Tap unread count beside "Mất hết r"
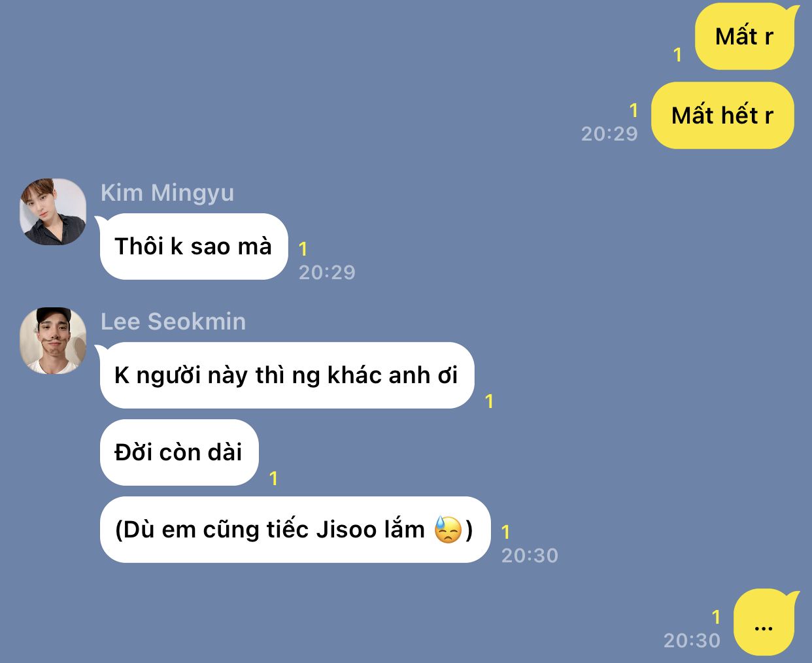The width and height of the screenshot is (812, 663). (634, 110)
